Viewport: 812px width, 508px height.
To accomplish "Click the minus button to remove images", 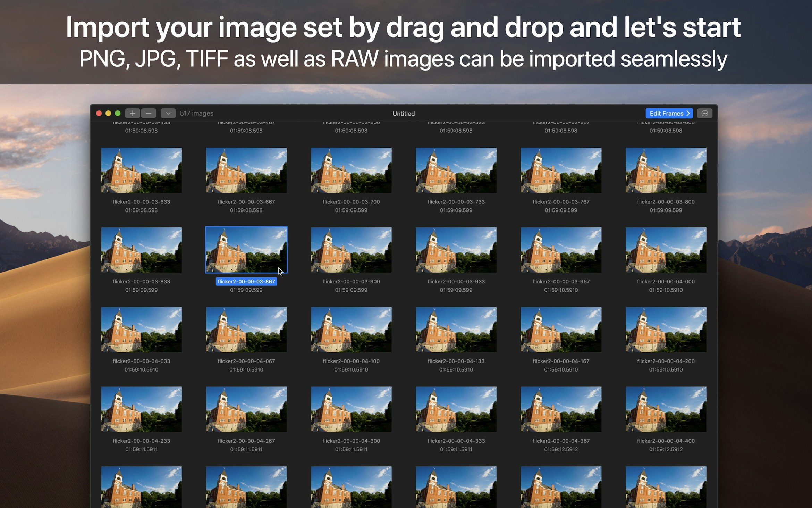I will (149, 113).
